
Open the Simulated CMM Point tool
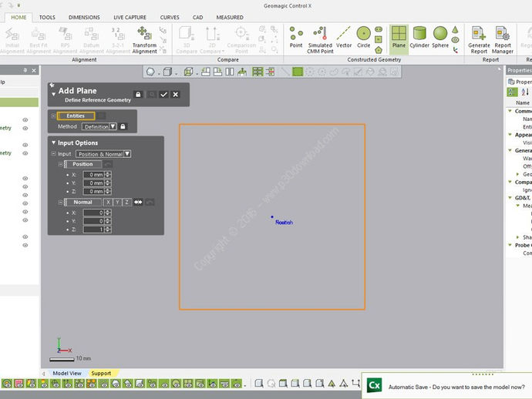[320, 39]
